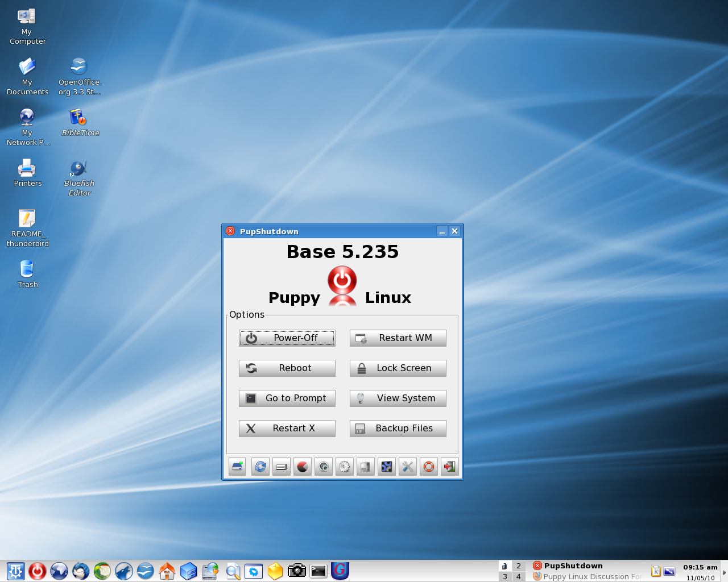The image size is (728, 582).
Task: Launch the camera screenshot tool on taskbar
Action: [x=297, y=571]
